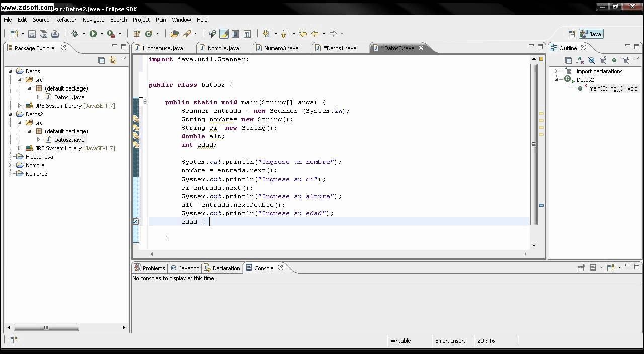The image size is (644, 354).
Task: Click the Open Type folder icon
Action: pos(175,34)
